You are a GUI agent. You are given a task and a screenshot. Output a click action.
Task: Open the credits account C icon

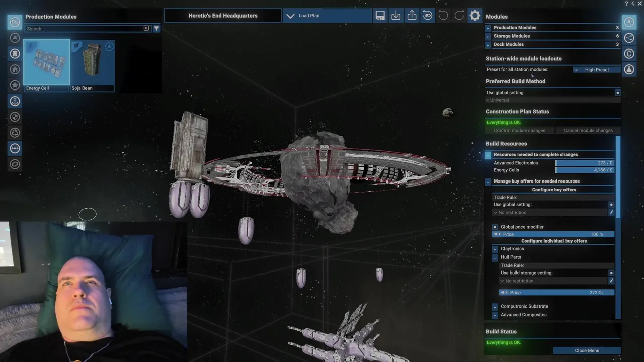pos(629,54)
